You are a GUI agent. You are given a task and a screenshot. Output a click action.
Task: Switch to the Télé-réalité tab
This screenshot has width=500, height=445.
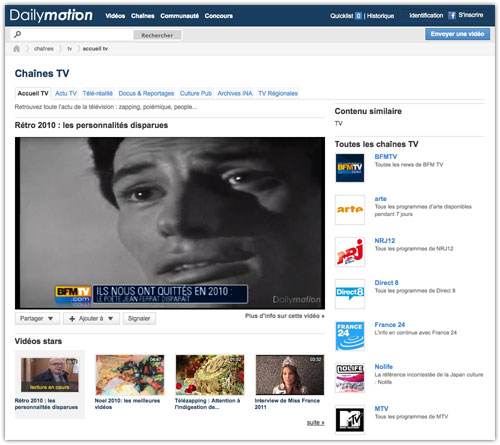tap(98, 93)
